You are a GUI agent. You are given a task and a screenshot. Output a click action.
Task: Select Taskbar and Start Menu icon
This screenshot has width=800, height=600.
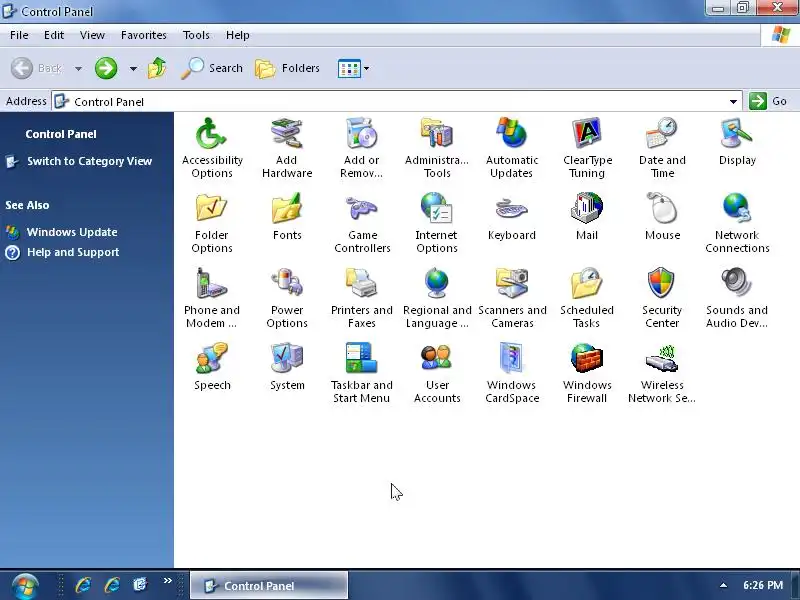tap(361, 358)
